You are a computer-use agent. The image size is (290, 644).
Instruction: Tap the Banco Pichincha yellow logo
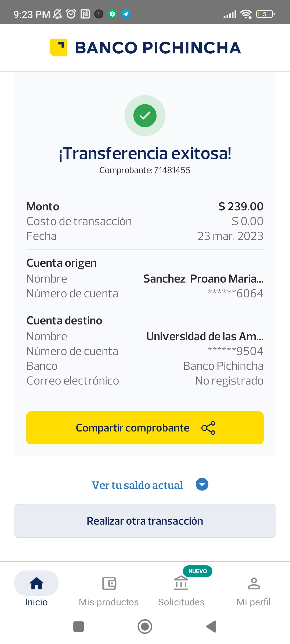[58, 47]
